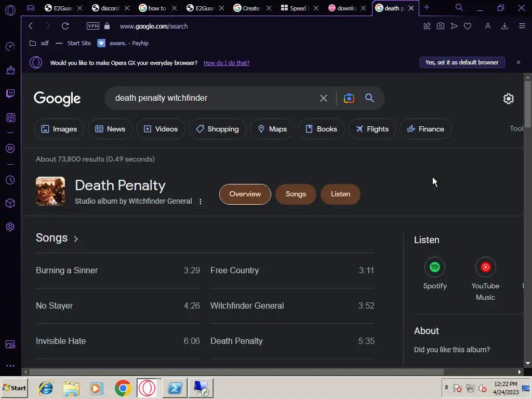Open Opera GX menu logo icon
Viewport: 532px width, 399px height.
10,10
